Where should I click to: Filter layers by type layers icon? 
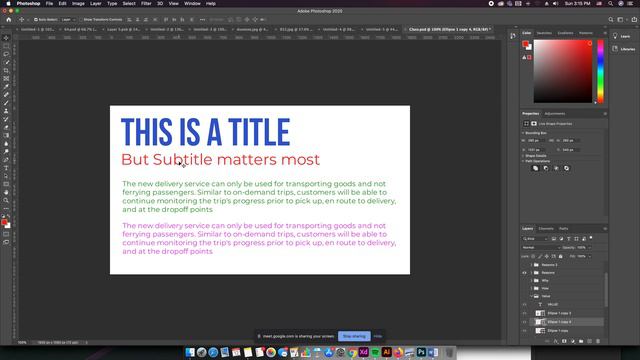[569, 239]
